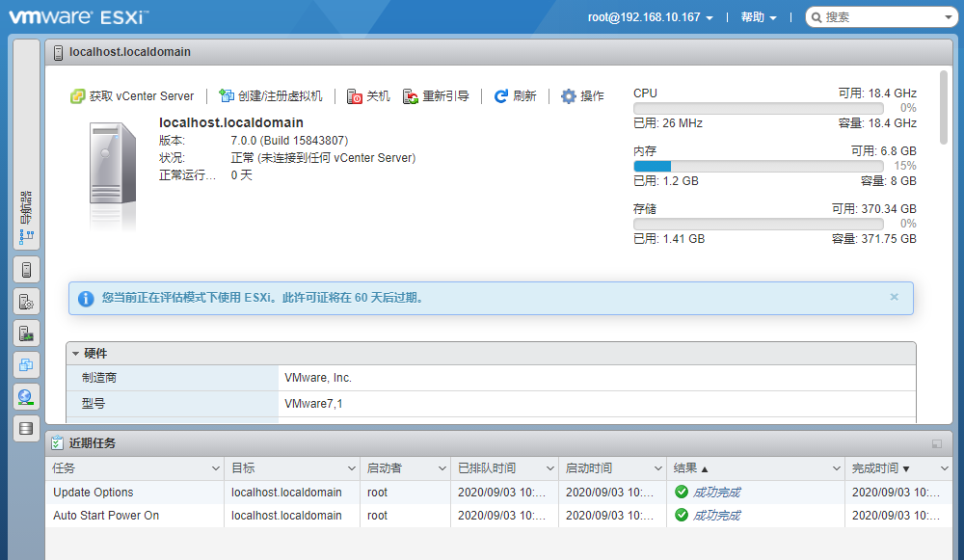Open the 操作 actions gear menu
964x560 pixels.
[582, 96]
